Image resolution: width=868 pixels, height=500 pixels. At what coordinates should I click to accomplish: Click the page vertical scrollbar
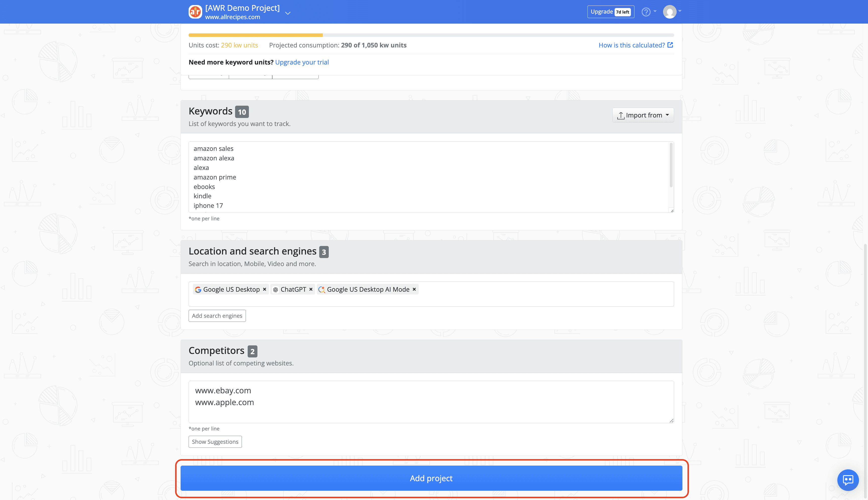click(865, 371)
